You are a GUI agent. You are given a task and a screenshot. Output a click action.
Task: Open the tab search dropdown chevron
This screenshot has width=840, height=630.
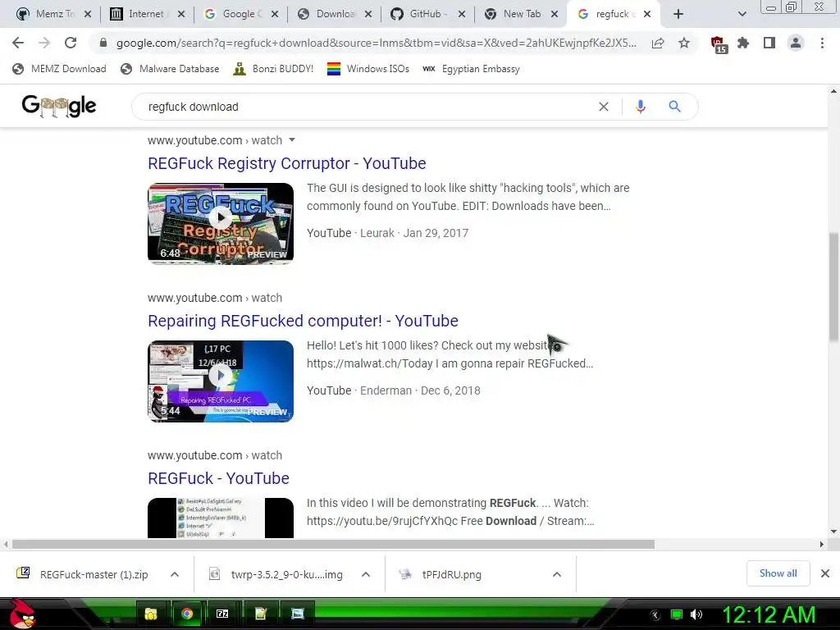pyautogui.click(x=742, y=14)
